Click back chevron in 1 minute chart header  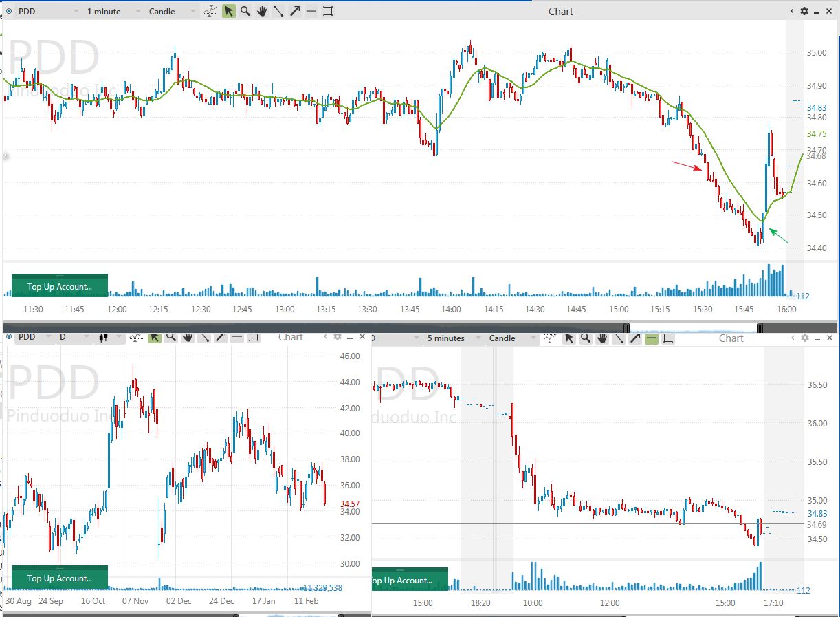pyautogui.click(x=793, y=11)
